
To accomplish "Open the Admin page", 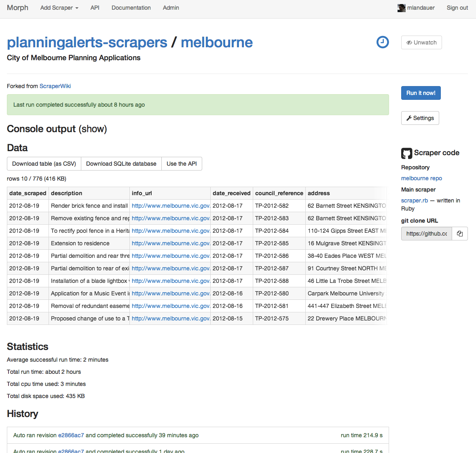I will pos(171,8).
